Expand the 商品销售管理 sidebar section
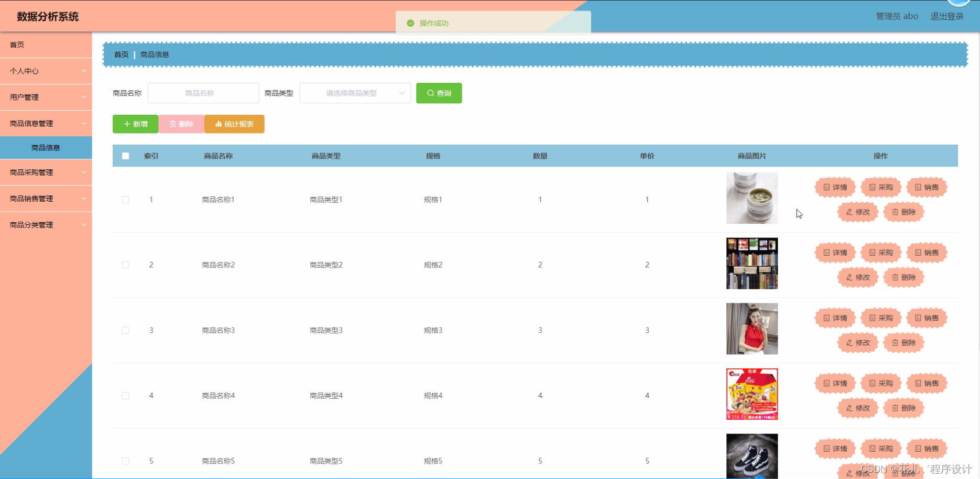Screen dimensions: 980x479 tap(46, 199)
